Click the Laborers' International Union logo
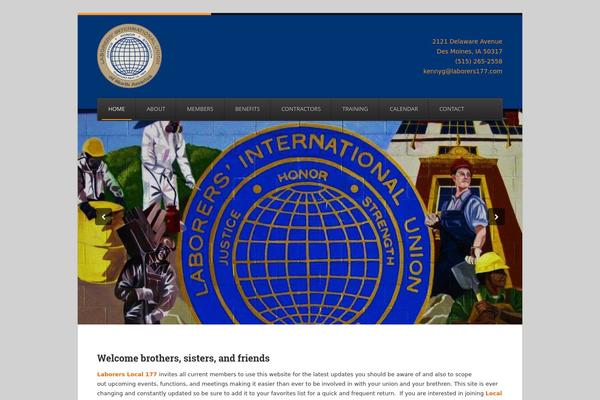600x400 pixels. tap(129, 56)
